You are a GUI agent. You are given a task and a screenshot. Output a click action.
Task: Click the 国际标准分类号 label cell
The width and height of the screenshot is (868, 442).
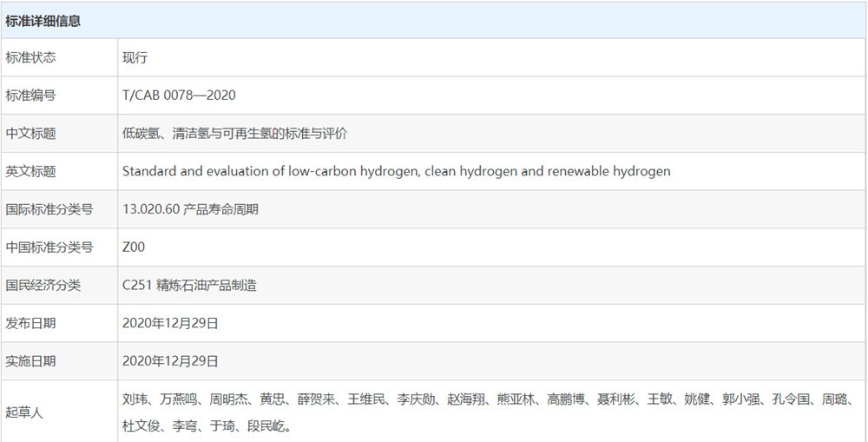pyautogui.click(x=49, y=209)
